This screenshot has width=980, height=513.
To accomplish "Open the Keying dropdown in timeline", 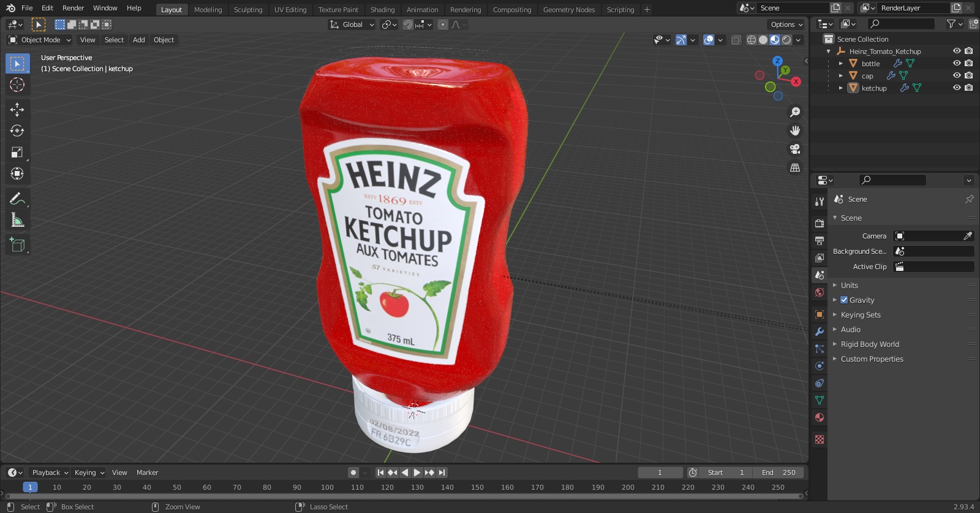I will pos(89,473).
